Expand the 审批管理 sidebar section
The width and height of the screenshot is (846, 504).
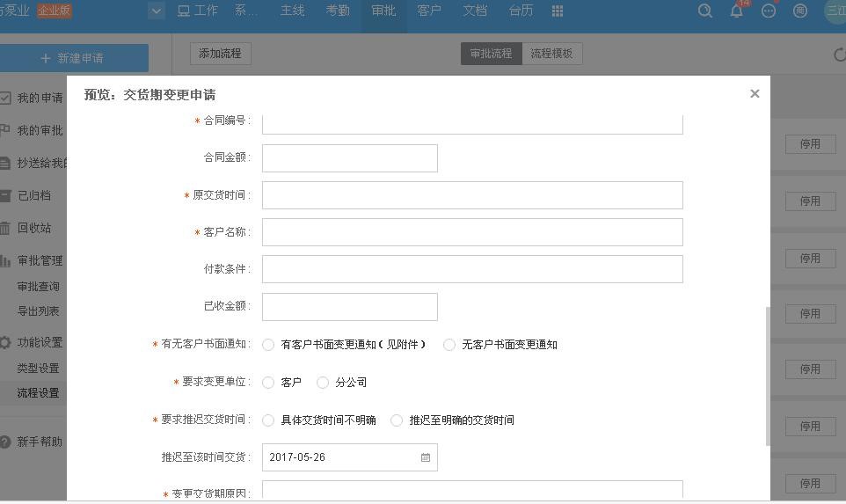coord(40,260)
